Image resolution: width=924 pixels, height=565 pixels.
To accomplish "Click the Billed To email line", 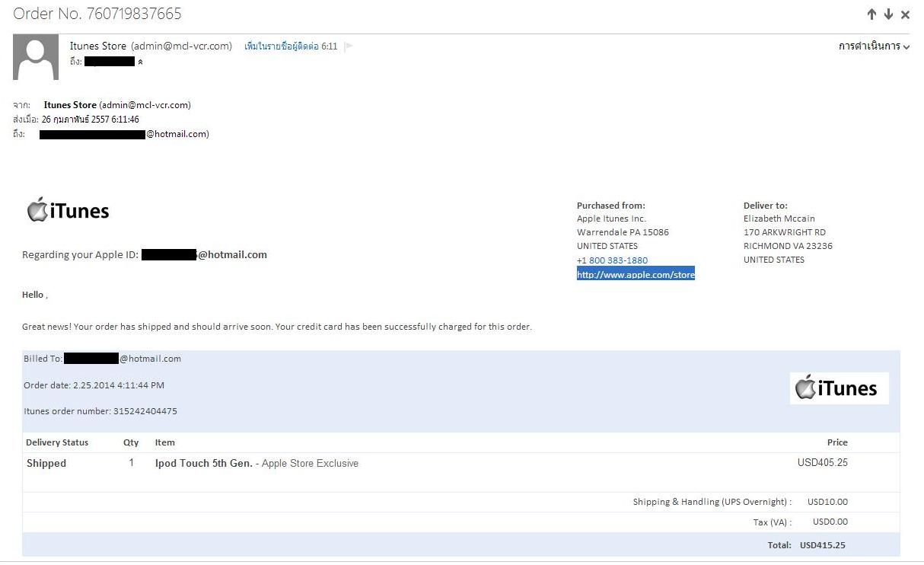I will click(x=102, y=359).
